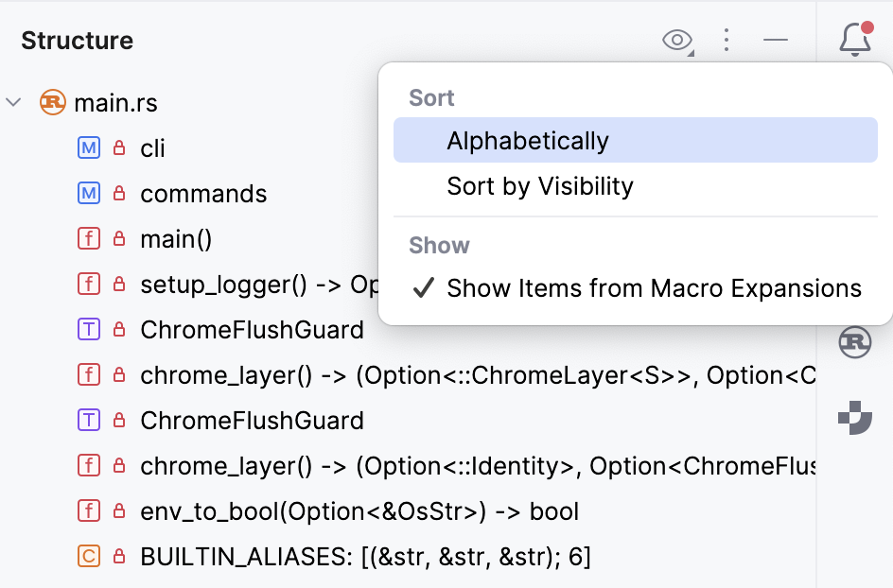Select the method icon next to cli

tap(88, 147)
